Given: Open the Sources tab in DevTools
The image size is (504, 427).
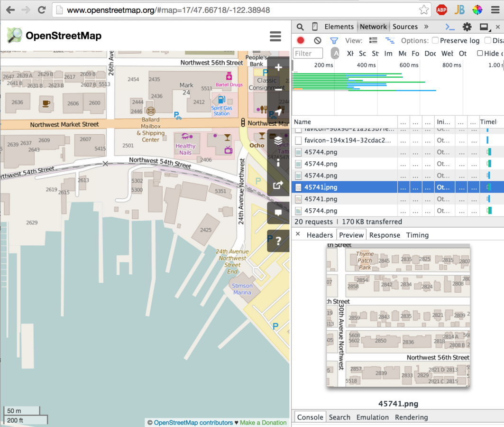Looking at the screenshot, I should [x=405, y=27].
